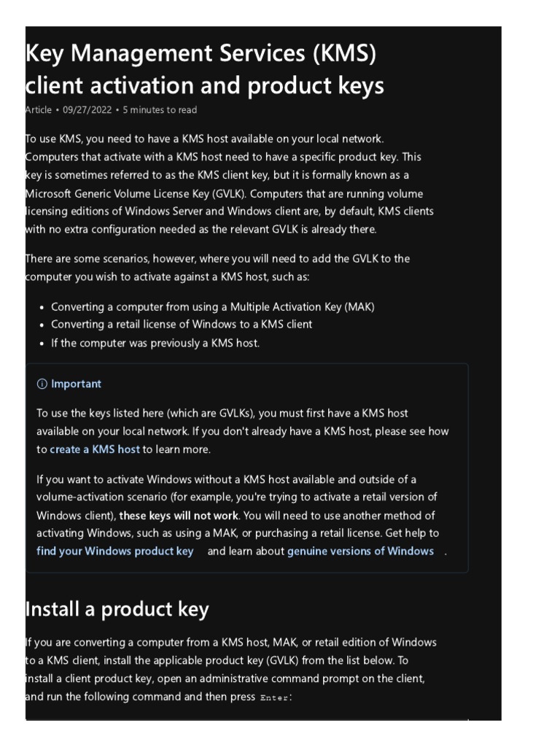The image size is (560, 747).
Task: Select the "Install a product key" heading
Action: pos(117,609)
